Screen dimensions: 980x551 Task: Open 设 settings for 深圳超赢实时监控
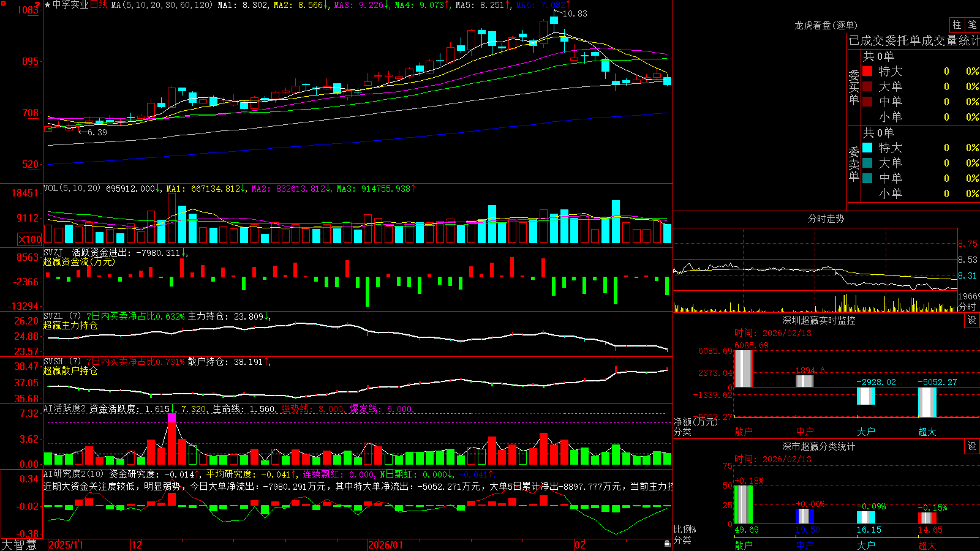click(x=972, y=320)
